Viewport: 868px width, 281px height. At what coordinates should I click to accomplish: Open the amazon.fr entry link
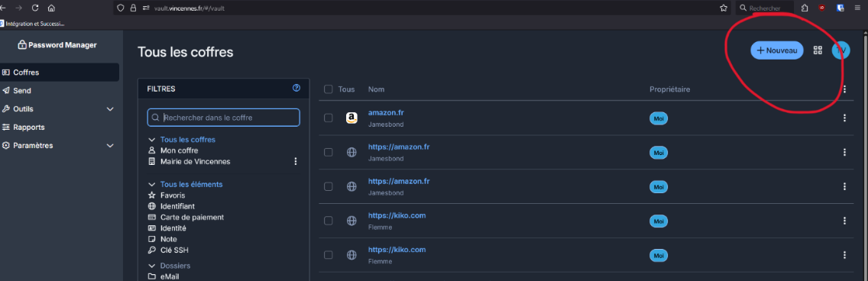(x=386, y=113)
